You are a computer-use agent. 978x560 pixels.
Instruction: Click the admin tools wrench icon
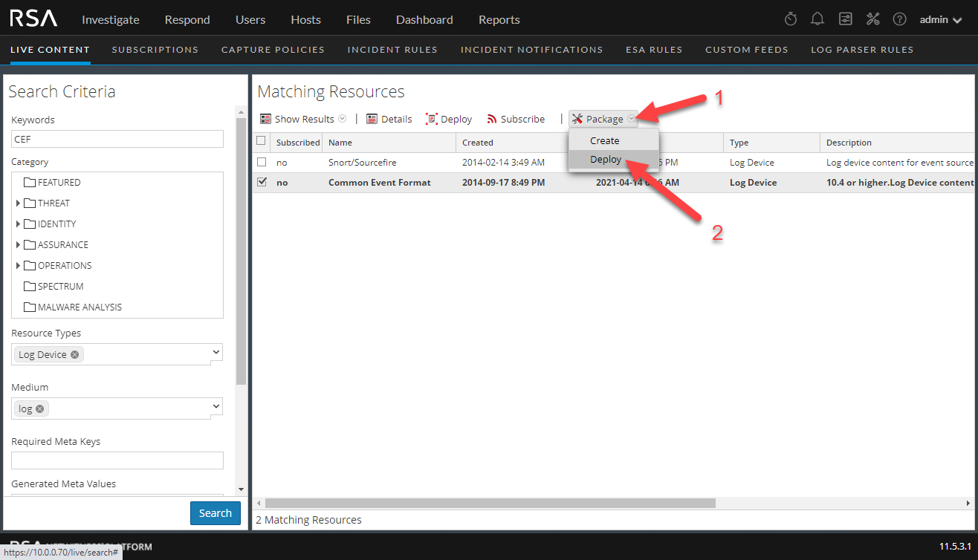click(872, 19)
